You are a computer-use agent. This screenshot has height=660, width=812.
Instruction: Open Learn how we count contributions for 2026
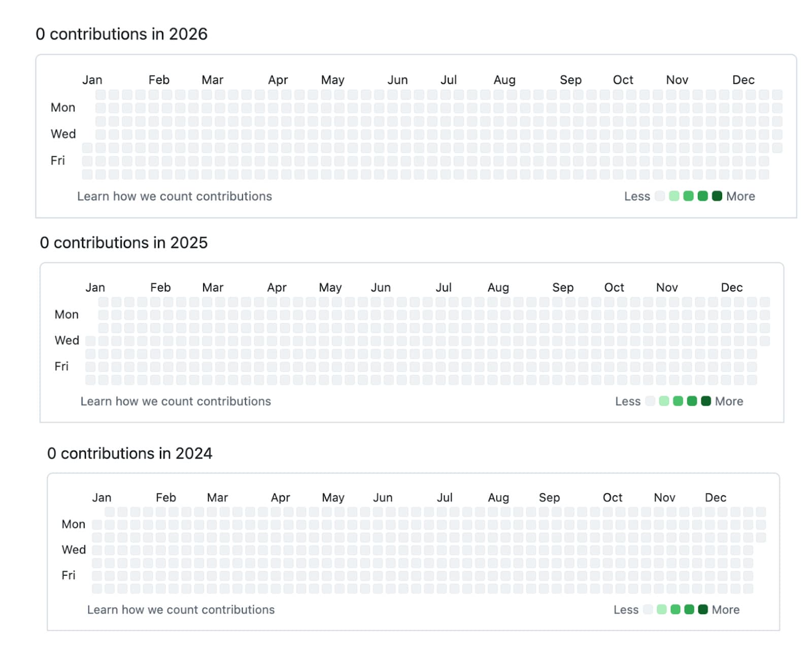174,196
